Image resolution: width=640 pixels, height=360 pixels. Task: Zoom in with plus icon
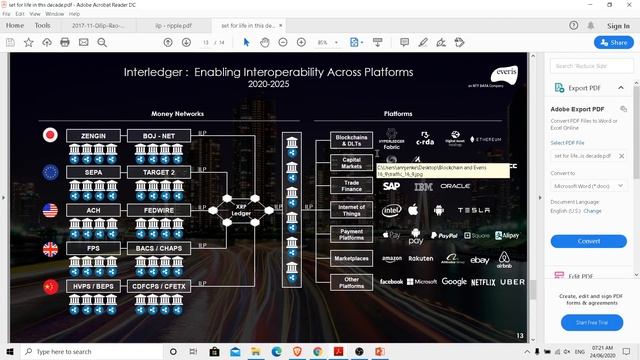tap(301, 42)
